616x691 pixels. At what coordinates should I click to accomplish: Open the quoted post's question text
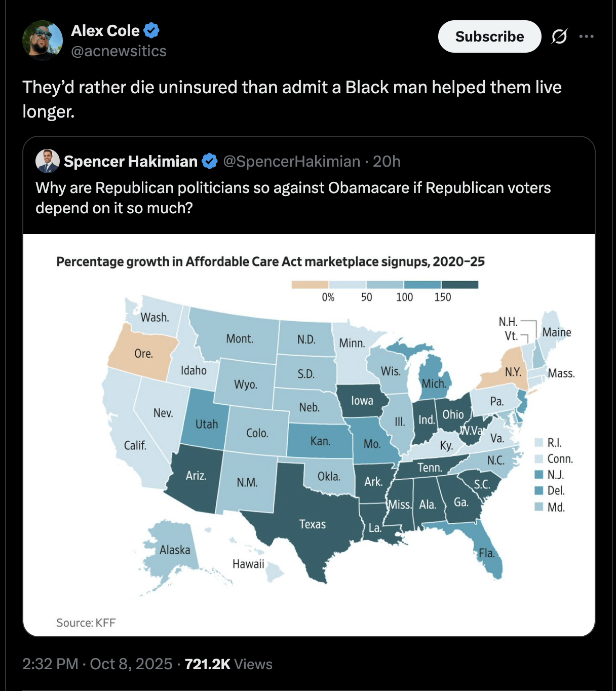pos(293,198)
